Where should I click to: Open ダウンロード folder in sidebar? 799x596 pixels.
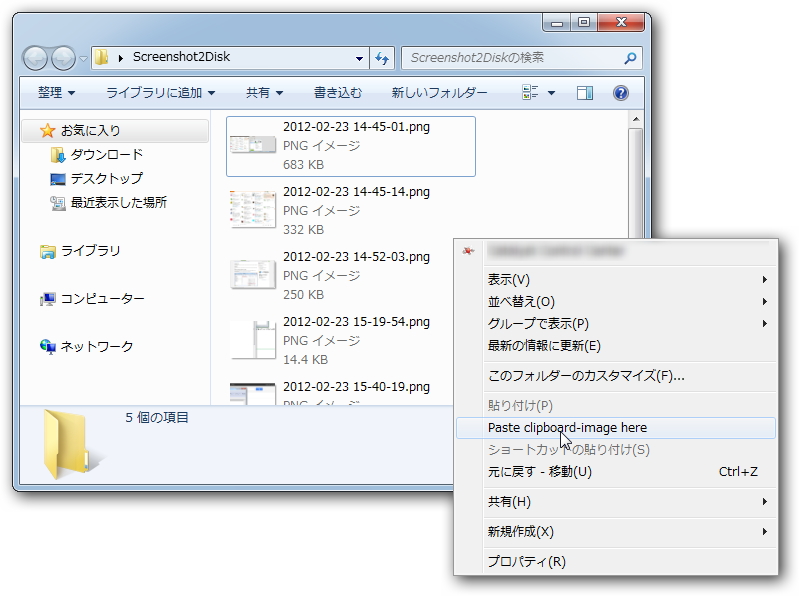coord(106,154)
